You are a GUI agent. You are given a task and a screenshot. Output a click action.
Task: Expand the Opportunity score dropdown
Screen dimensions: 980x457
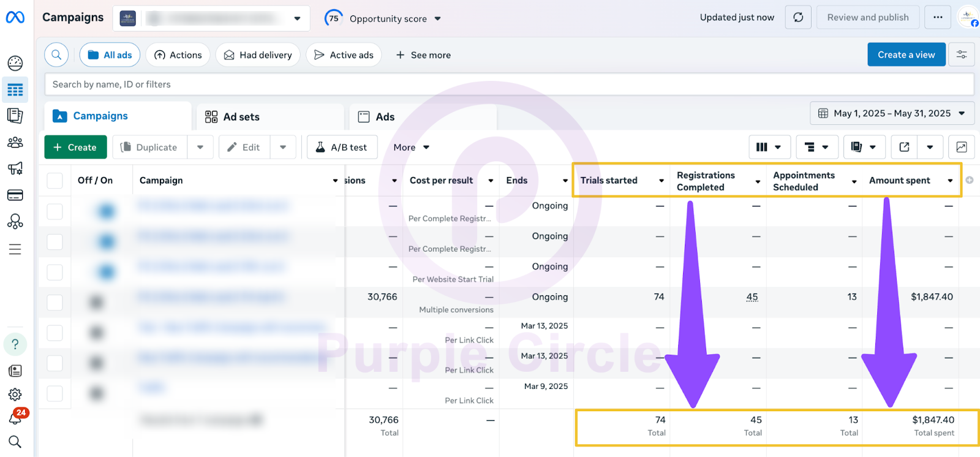pos(437,18)
